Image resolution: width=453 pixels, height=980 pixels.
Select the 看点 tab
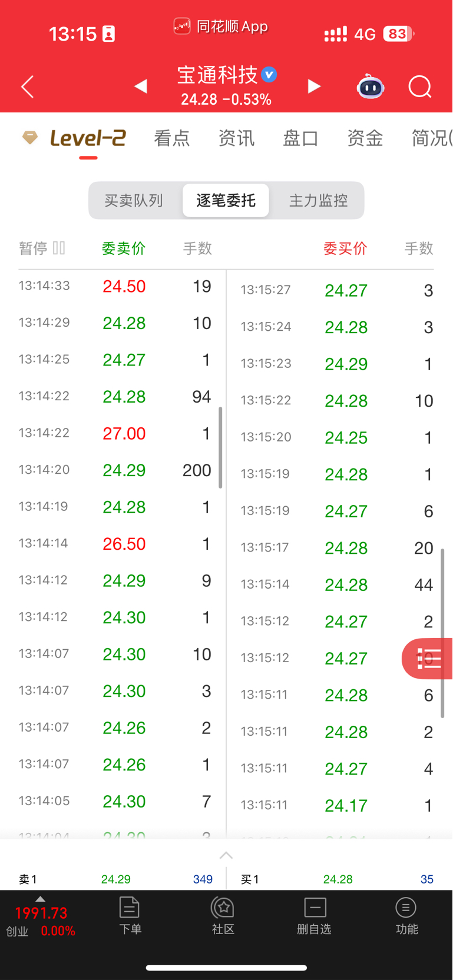tap(172, 138)
